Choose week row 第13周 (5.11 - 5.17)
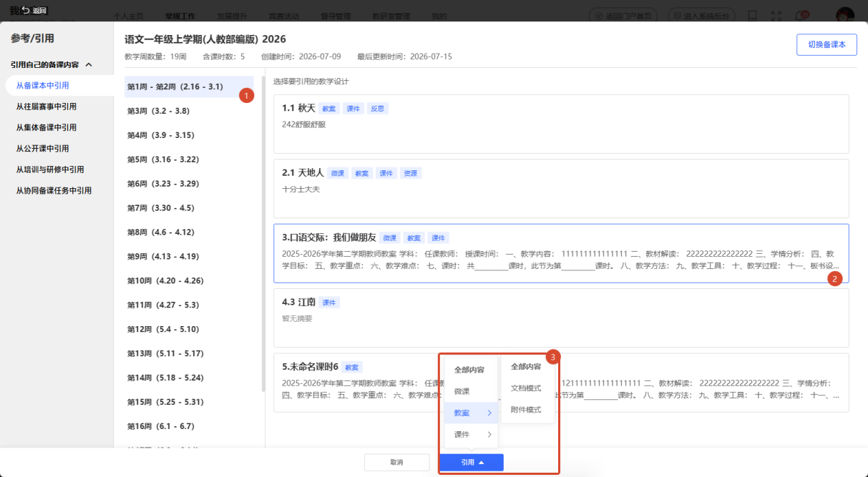The width and height of the screenshot is (868, 477). [x=189, y=354]
